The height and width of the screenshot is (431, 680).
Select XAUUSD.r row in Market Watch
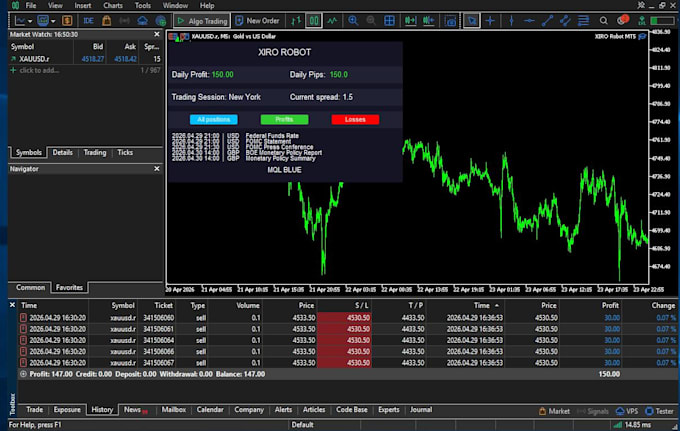pyautogui.click(x=85, y=59)
